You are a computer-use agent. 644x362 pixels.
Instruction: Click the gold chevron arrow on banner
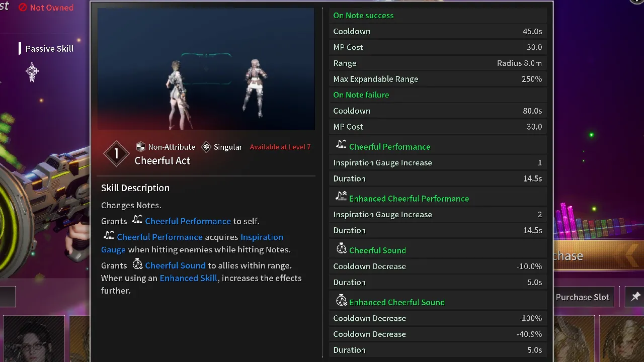pyautogui.click(x=632, y=255)
